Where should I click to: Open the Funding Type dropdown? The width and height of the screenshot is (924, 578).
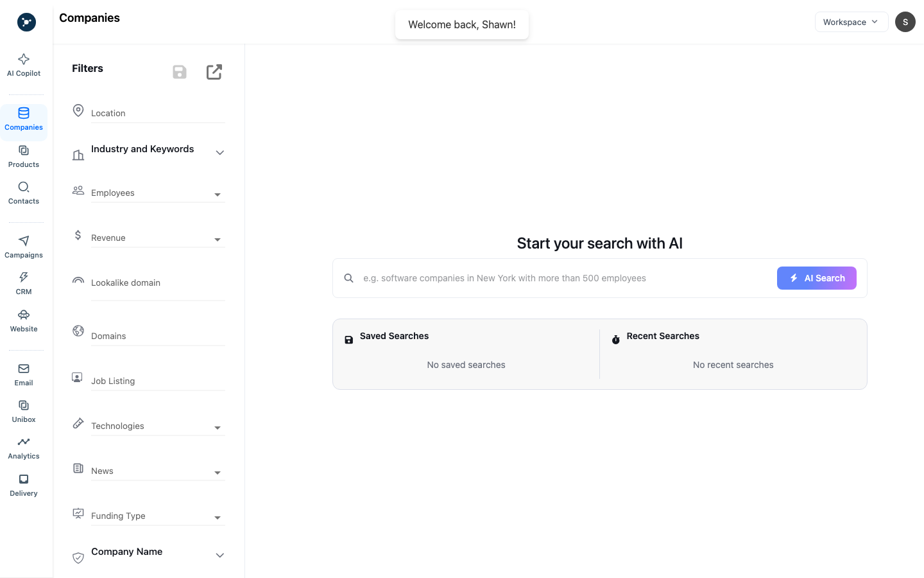click(218, 518)
